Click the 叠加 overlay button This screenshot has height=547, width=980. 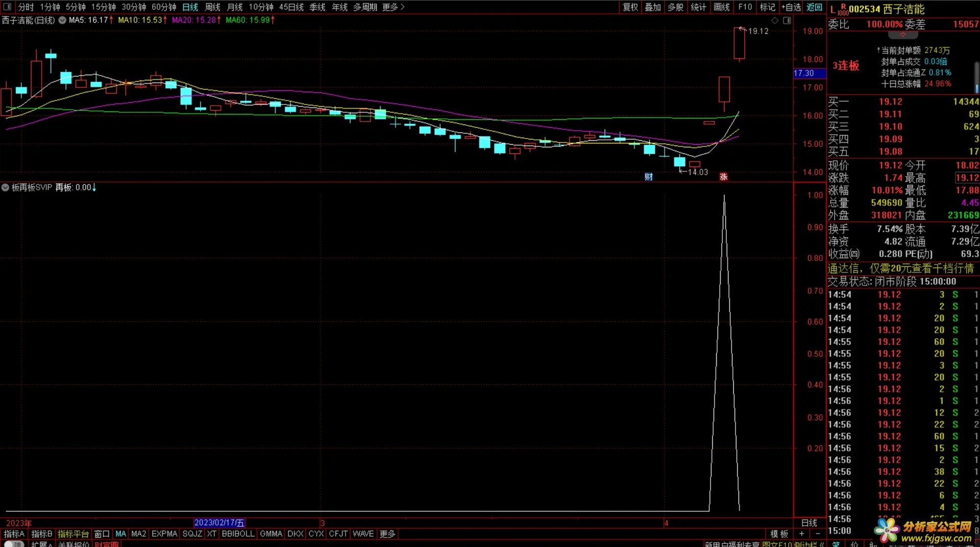point(653,7)
